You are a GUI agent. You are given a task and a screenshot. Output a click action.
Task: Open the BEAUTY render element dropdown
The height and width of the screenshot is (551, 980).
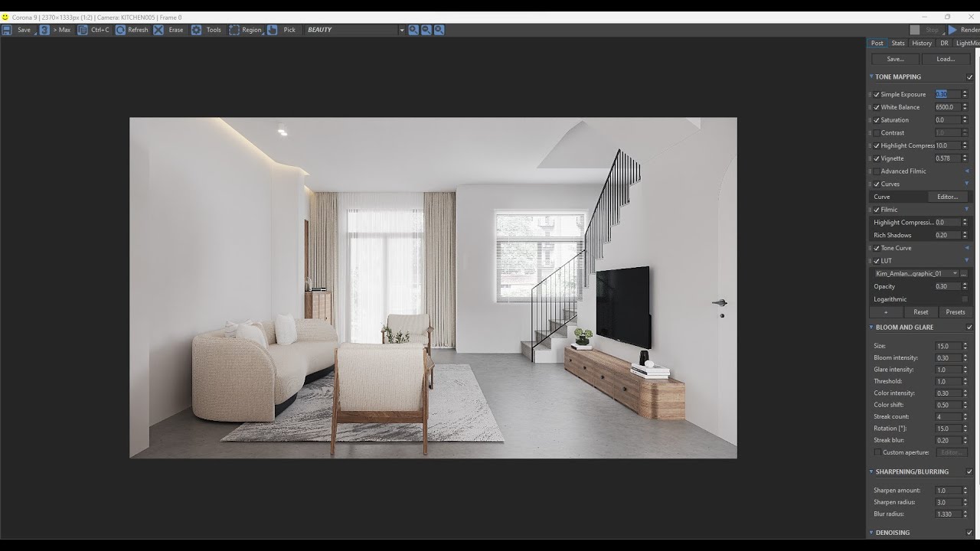pyautogui.click(x=401, y=30)
